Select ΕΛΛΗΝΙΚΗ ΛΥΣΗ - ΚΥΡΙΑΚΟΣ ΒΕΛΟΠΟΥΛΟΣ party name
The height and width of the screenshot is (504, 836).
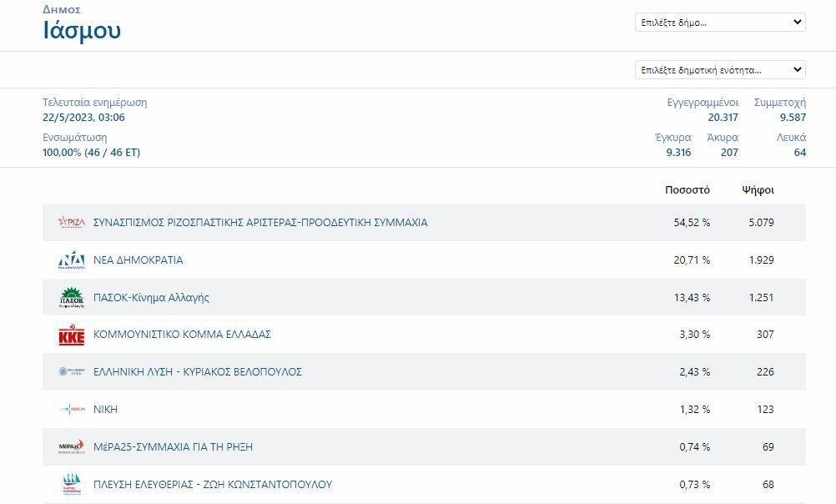click(x=197, y=371)
